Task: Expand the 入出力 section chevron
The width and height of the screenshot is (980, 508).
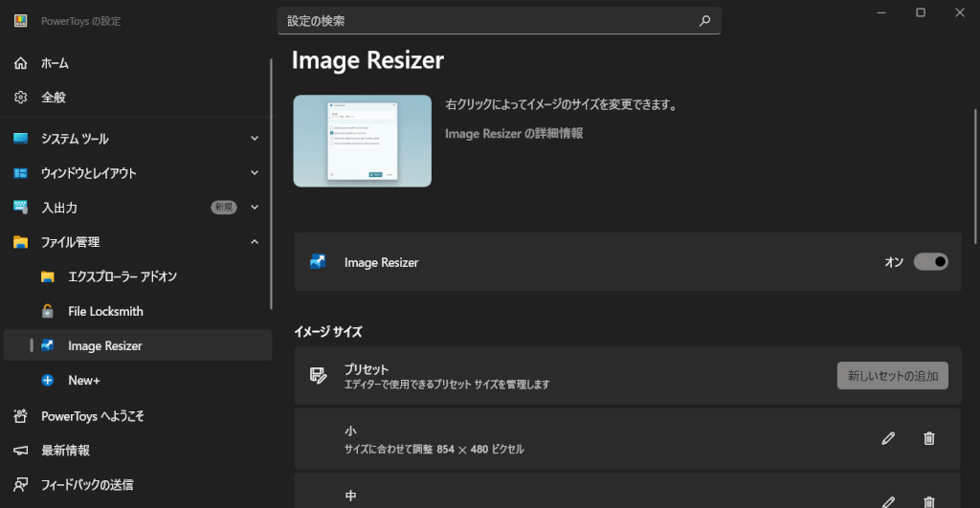Action: [255, 208]
